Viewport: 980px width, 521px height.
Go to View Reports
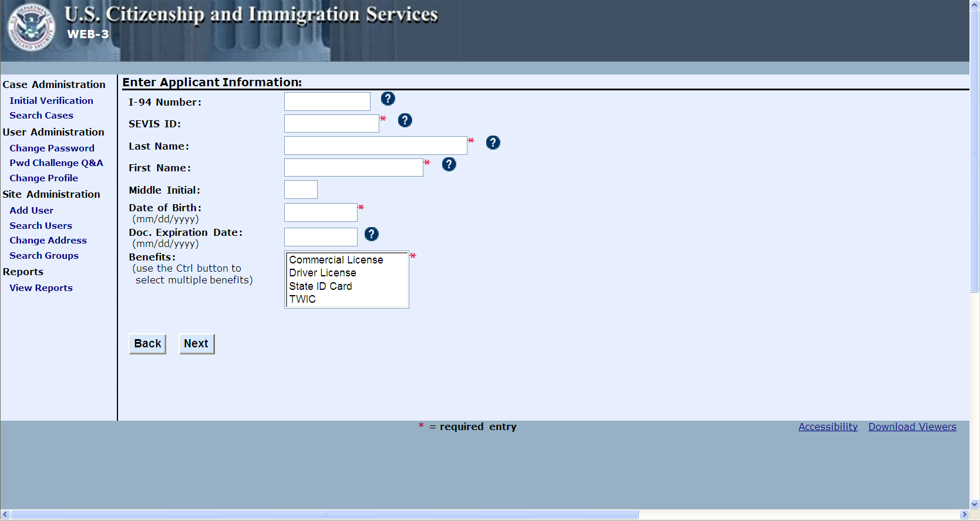pyautogui.click(x=41, y=288)
